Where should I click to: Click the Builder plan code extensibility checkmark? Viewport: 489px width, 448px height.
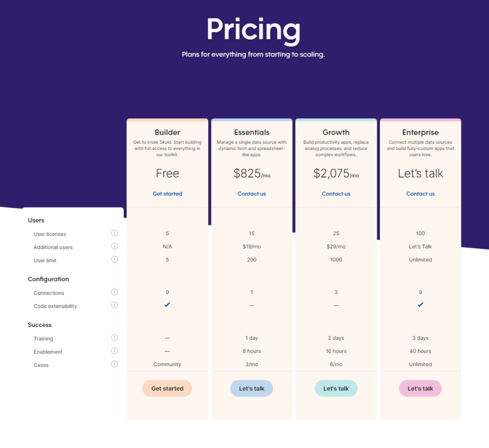pyautogui.click(x=167, y=304)
